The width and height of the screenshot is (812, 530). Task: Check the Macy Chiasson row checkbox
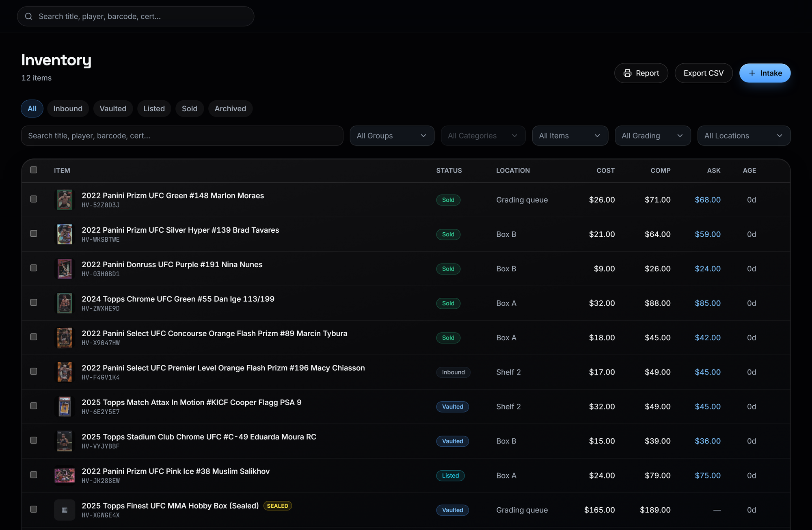[x=34, y=372]
